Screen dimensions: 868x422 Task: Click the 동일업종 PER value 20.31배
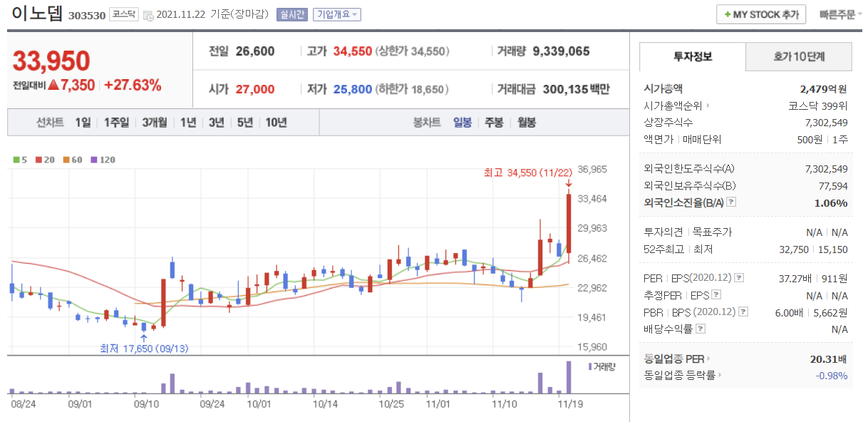pos(830,359)
